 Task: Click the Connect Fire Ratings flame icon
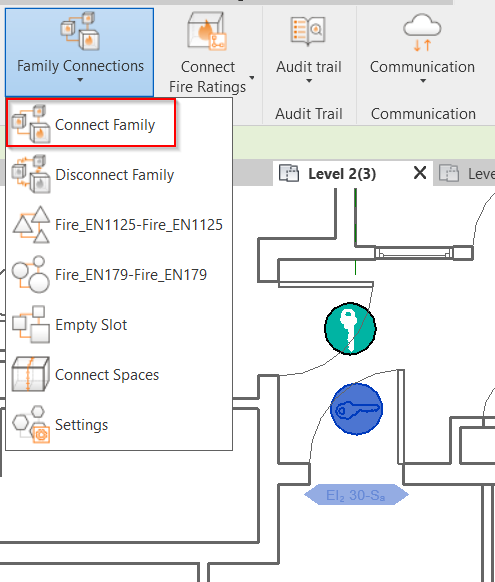click(207, 30)
